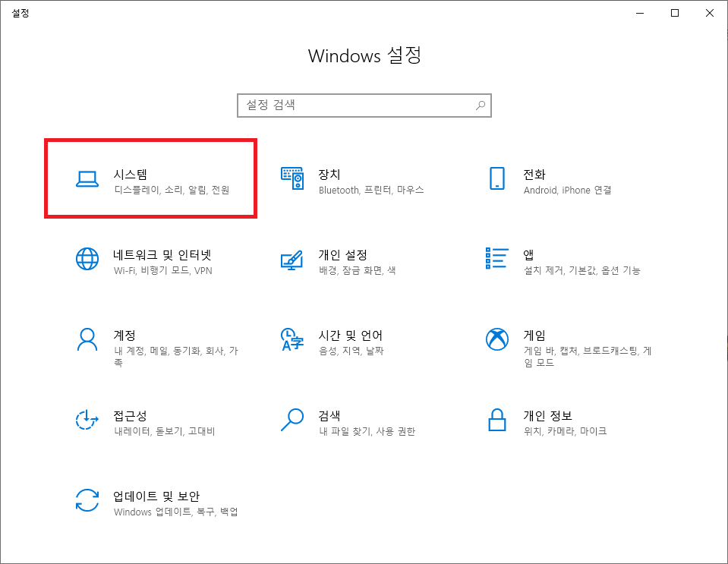
Task: Click text 'Android, iPhone 연결'
Action: click(x=567, y=190)
